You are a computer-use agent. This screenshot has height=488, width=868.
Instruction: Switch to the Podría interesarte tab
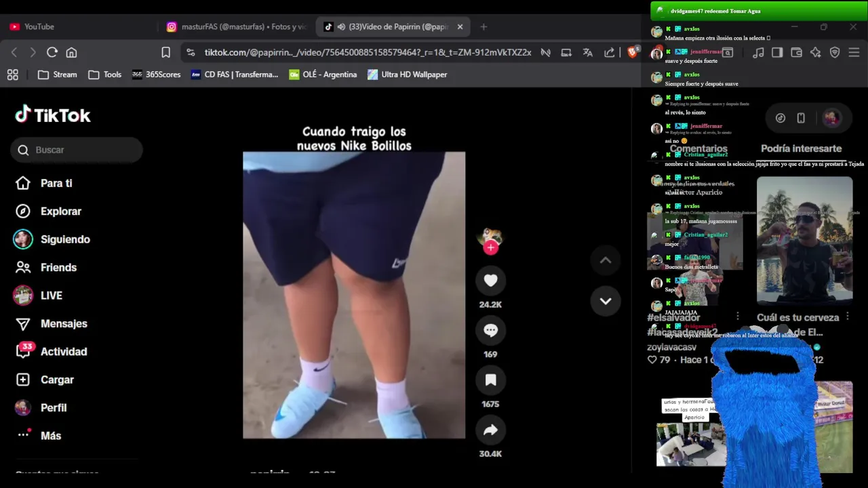(801, 148)
